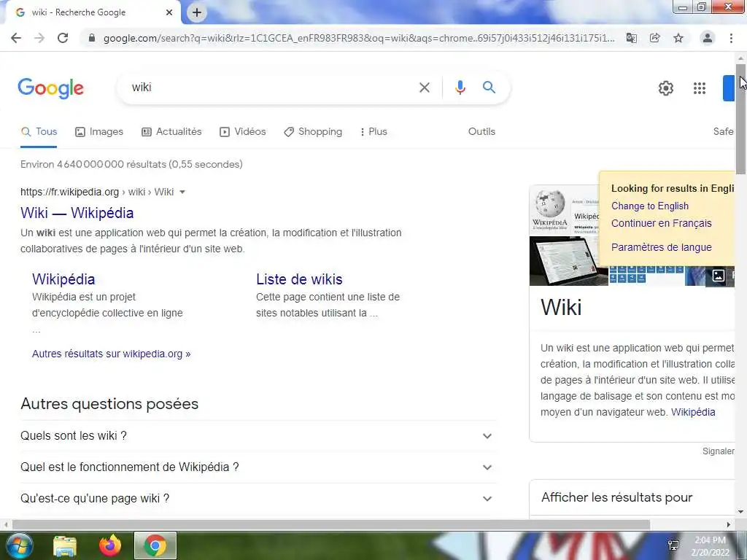Click the horizontal scrollbar right arrow
747x560 pixels.
[729, 525]
